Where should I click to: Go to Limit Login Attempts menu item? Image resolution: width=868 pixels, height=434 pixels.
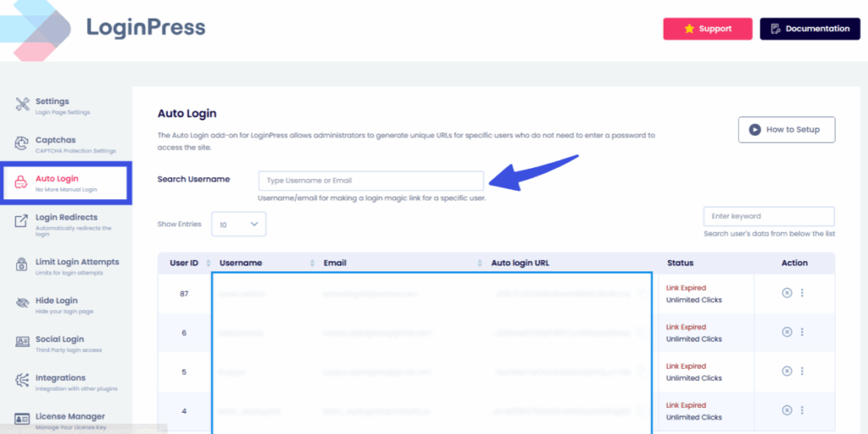pos(66,265)
